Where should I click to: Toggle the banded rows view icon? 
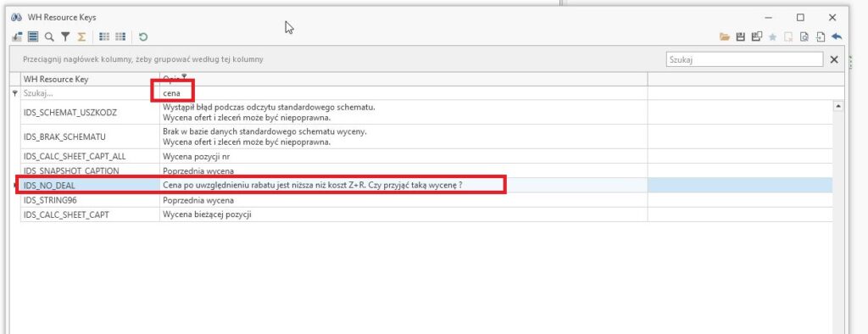(33, 36)
